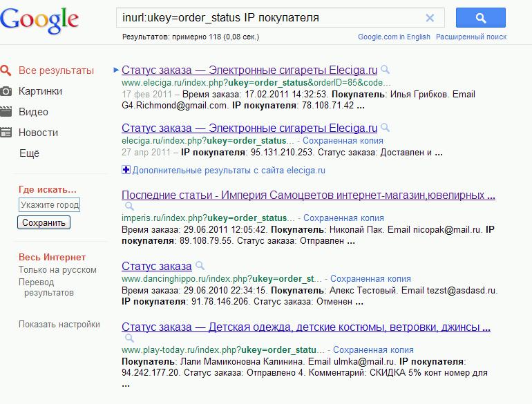Open Последние статьи Империя Самоцветов result

tap(308, 195)
